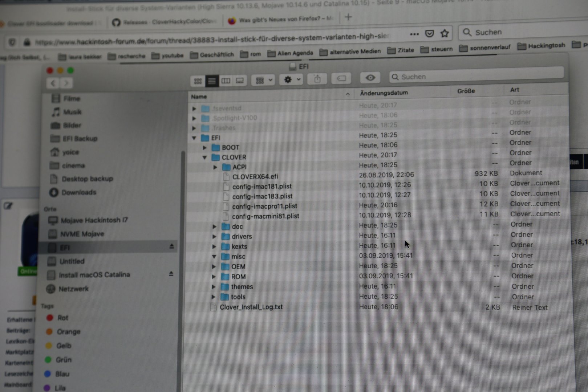588x392 pixels.
Task: Expand the .Spotlight-V100 folder
Action: tap(194, 118)
